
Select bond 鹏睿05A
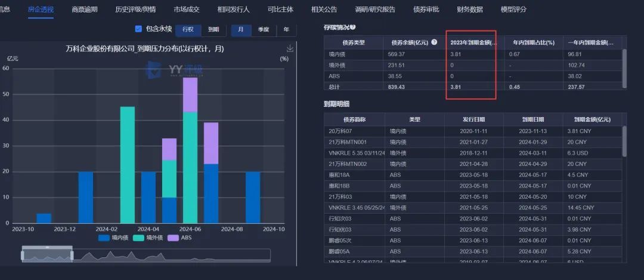click(340, 251)
